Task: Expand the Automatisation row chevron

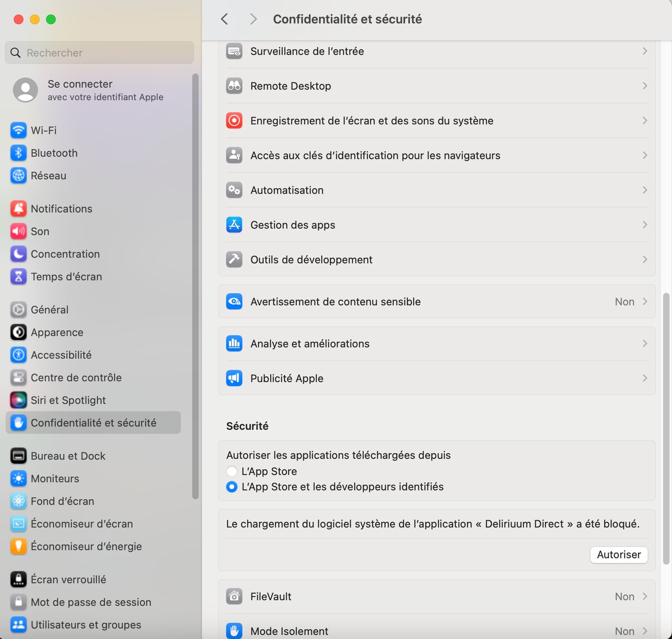Action: (x=645, y=190)
